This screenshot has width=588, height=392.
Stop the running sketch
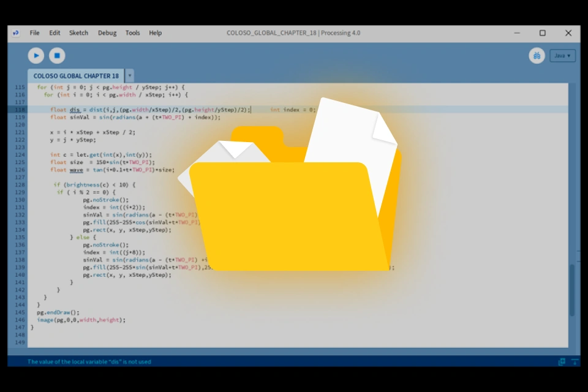tap(57, 56)
